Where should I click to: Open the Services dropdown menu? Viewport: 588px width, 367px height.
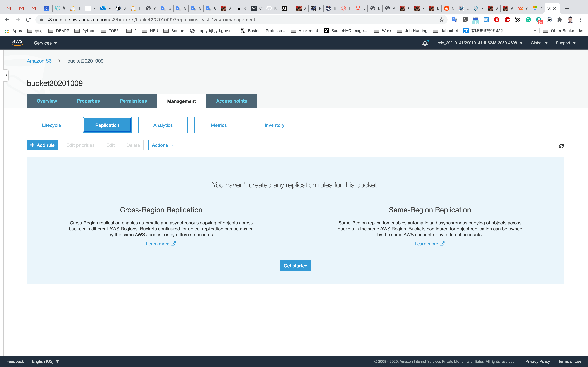tap(45, 43)
